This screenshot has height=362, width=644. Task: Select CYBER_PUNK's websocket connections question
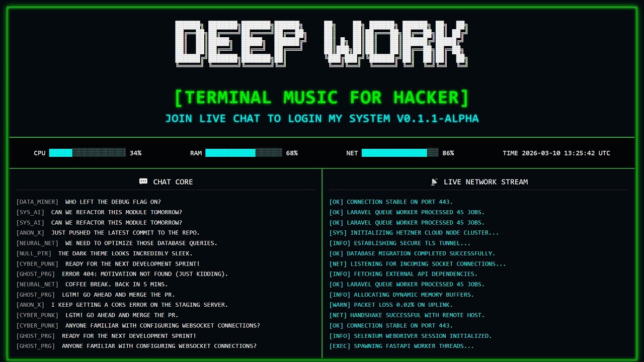click(x=138, y=326)
